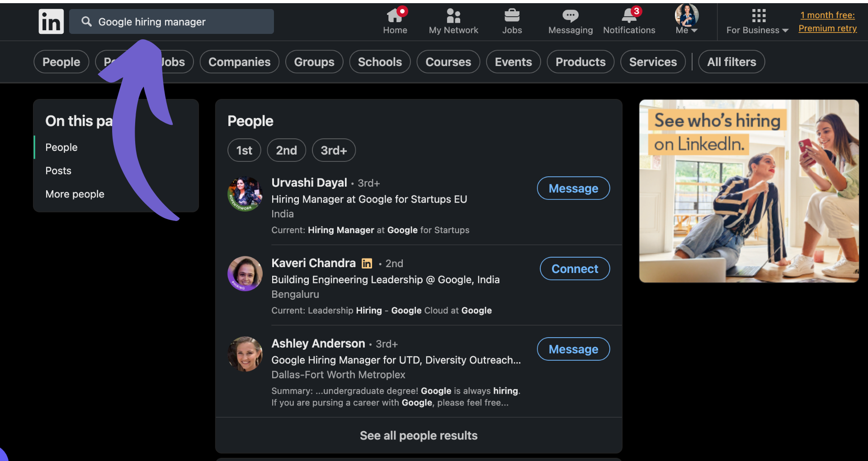Open Messaging
868x461 pixels.
click(570, 16)
